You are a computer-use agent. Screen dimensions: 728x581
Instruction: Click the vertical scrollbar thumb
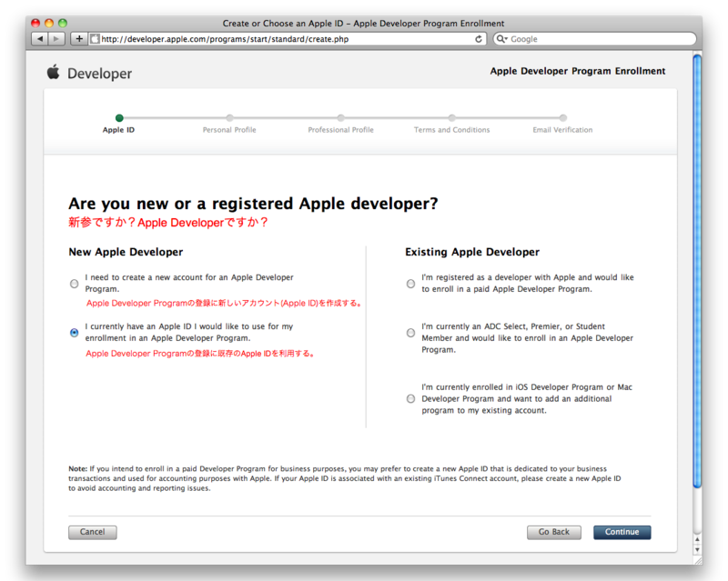tap(697, 271)
